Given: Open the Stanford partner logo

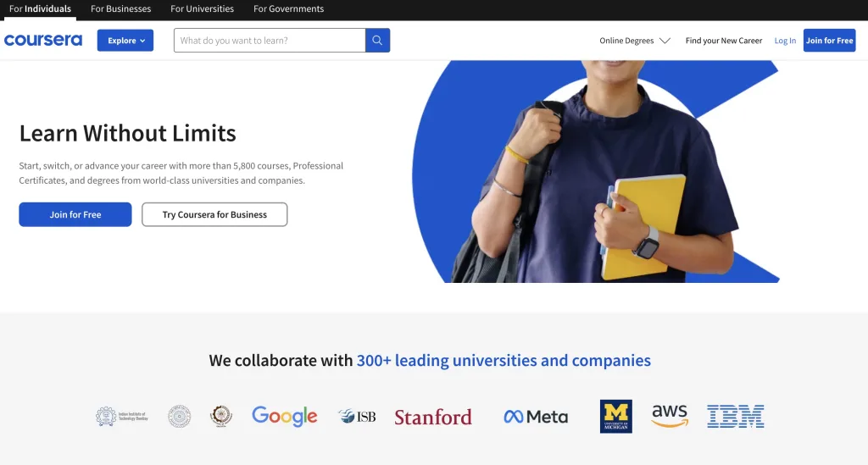Looking at the screenshot, I should click(x=433, y=417).
